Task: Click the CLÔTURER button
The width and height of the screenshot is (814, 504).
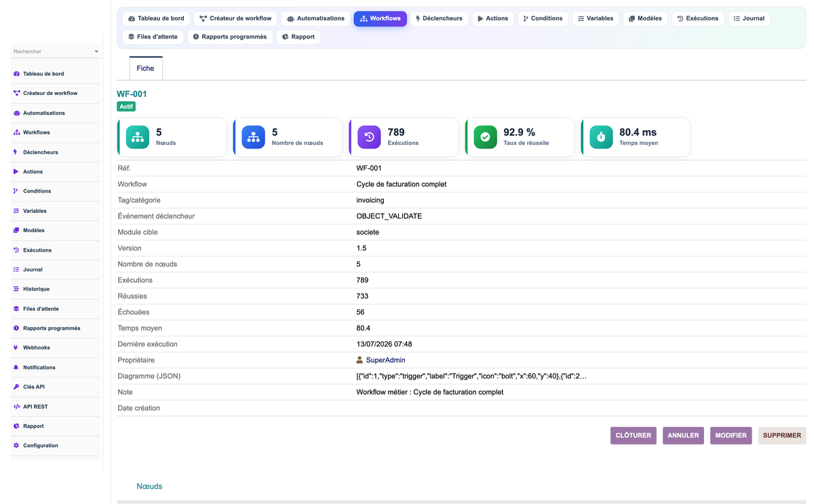Action: pyautogui.click(x=634, y=435)
